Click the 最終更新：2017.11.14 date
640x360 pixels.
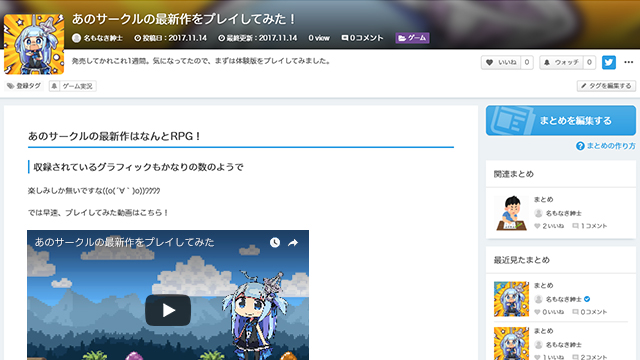coord(258,38)
